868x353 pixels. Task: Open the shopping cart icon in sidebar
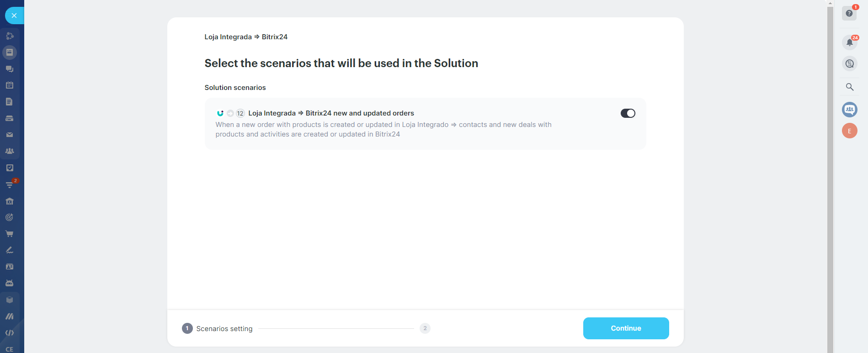tap(10, 234)
